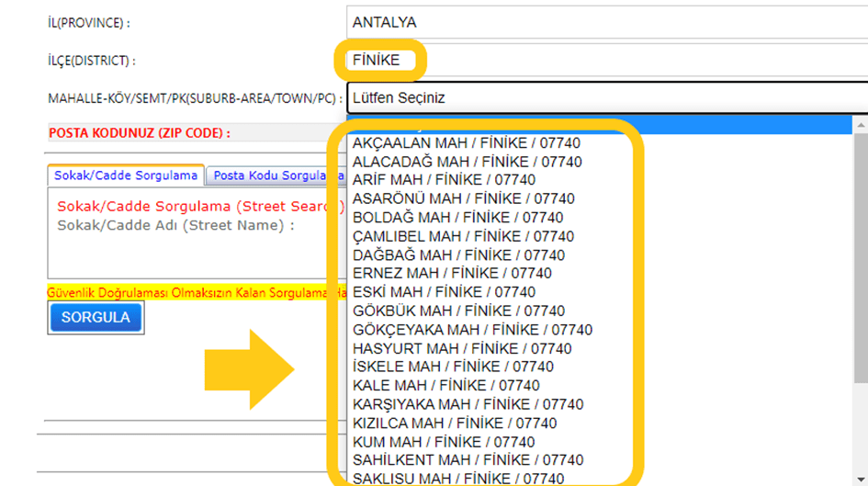Select ERNEZ MAH option

[452, 273]
